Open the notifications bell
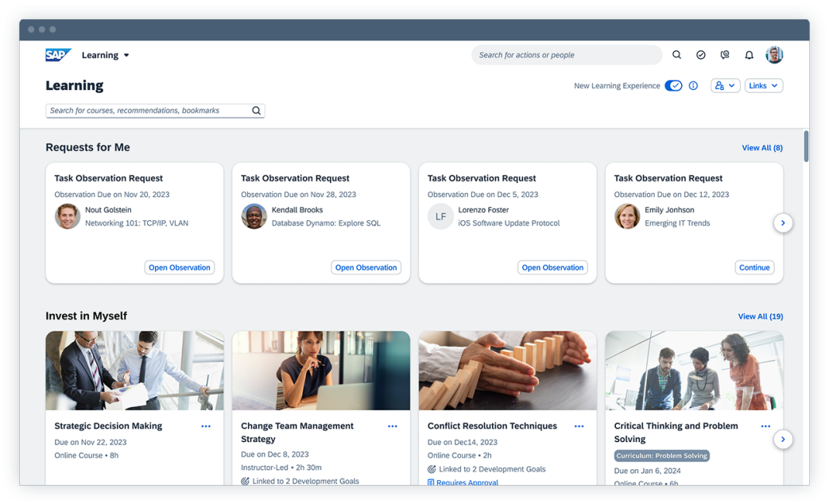Image resolution: width=829 pixels, height=504 pixels. (x=749, y=55)
